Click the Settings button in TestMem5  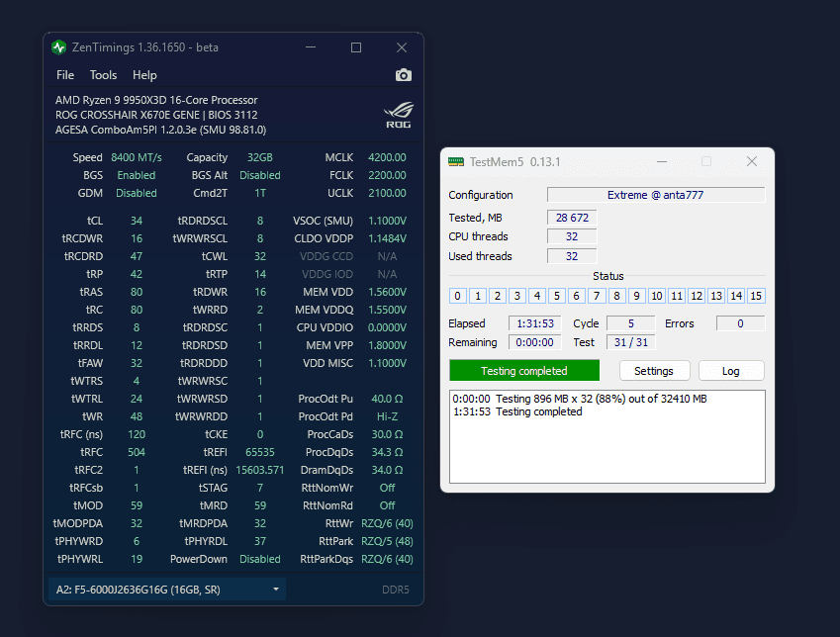[x=654, y=371]
